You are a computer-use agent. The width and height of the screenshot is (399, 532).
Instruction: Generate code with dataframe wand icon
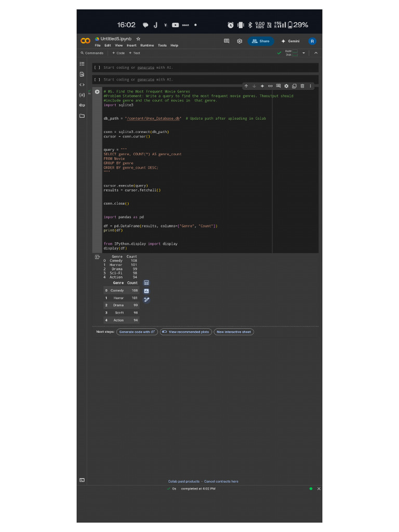click(x=146, y=300)
